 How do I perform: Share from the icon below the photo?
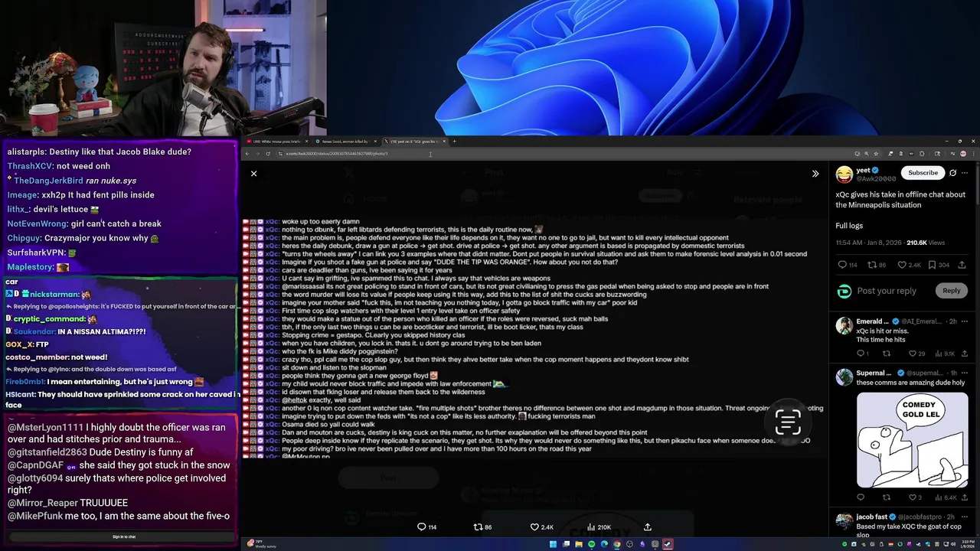pyautogui.click(x=648, y=527)
